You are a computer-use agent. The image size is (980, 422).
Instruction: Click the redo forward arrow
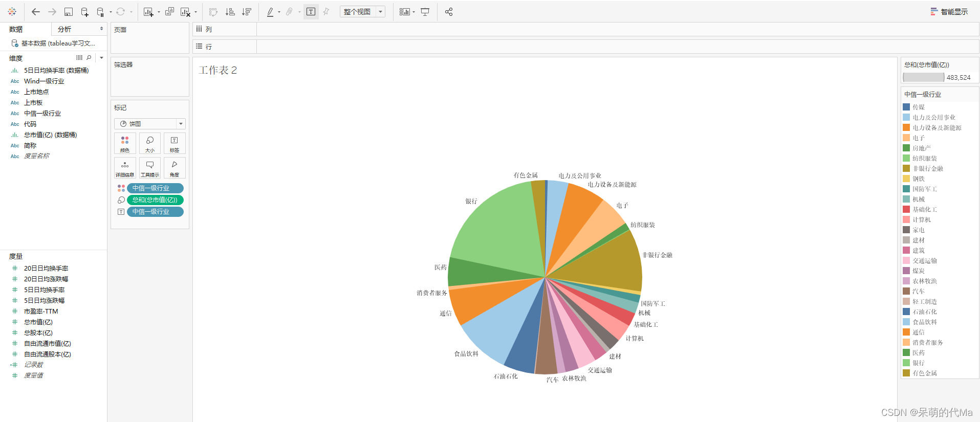[52, 11]
